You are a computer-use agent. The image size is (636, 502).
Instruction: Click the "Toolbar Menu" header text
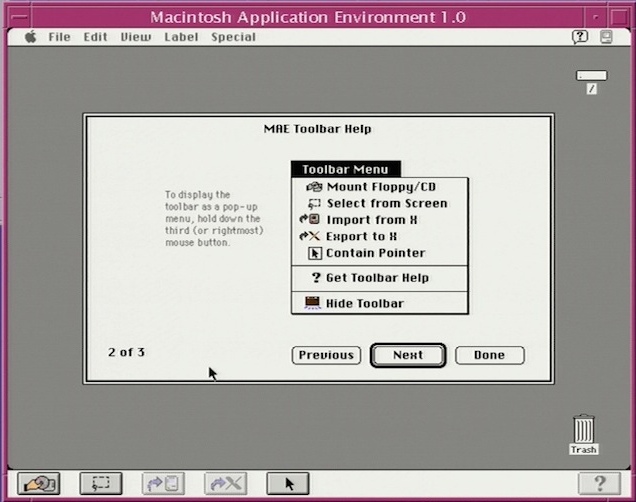(x=345, y=169)
